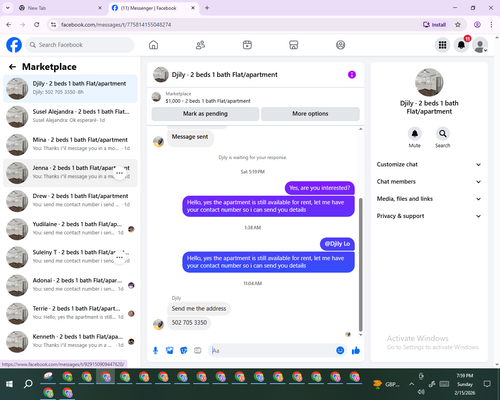500x400 pixels.
Task: Open the Friends icon in top navigation
Action: coord(200,45)
